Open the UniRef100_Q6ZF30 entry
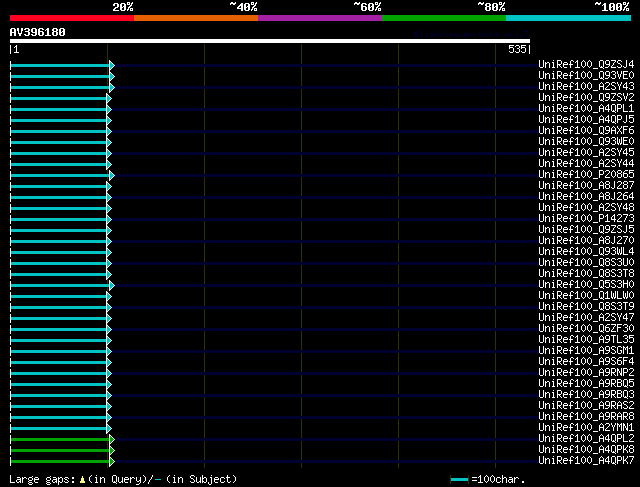The image size is (640, 487). click(x=586, y=329)
